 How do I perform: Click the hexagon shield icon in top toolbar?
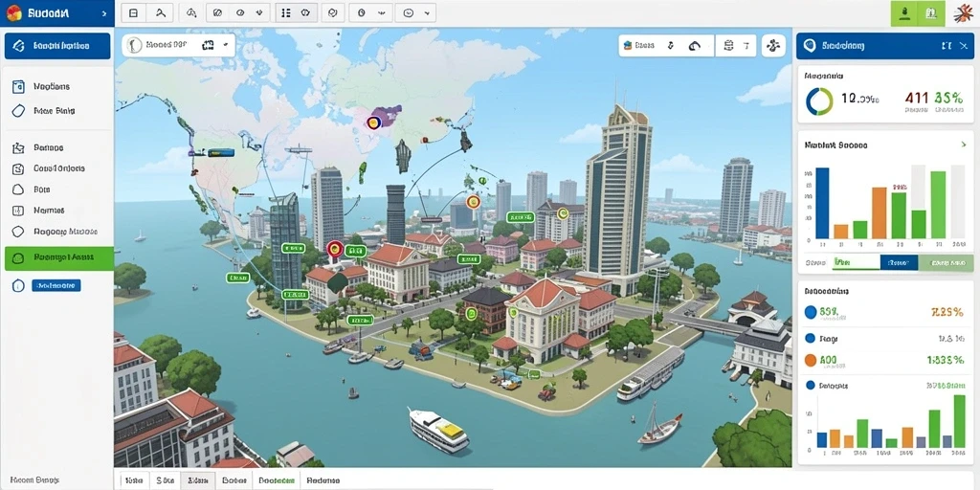(333, 12)
